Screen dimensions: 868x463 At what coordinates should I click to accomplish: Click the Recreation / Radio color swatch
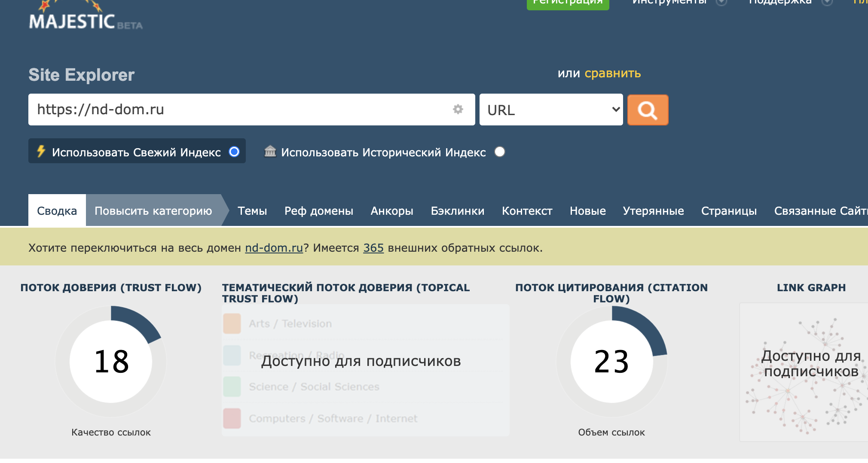(232, 355)
